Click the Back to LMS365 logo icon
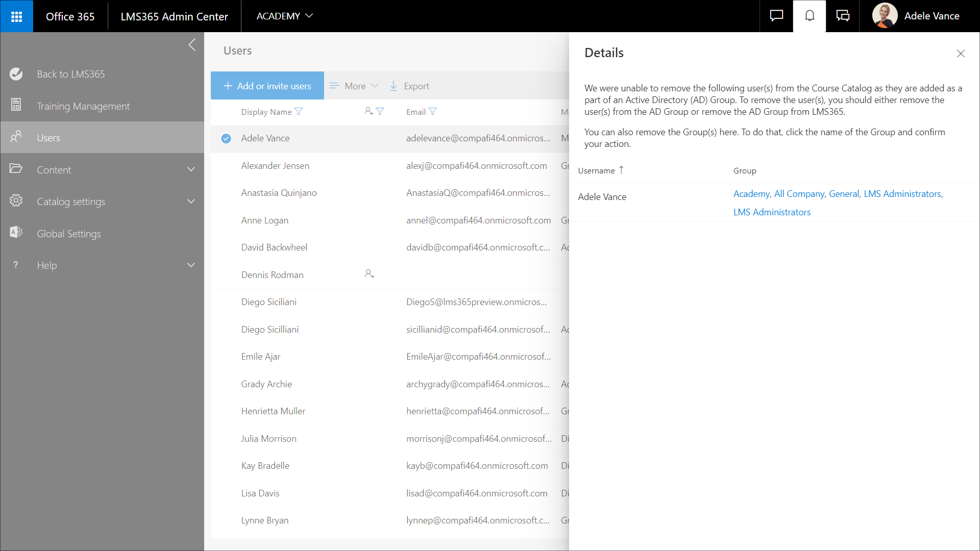 point(16,74)
